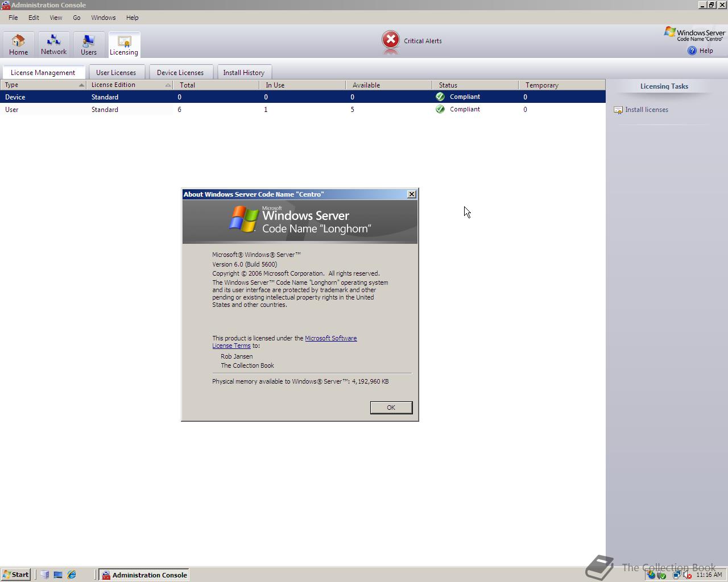Viewport: 728px width, 582px height.
Task: Click the Windows Update tray icon
Action: tap(651, 575)
